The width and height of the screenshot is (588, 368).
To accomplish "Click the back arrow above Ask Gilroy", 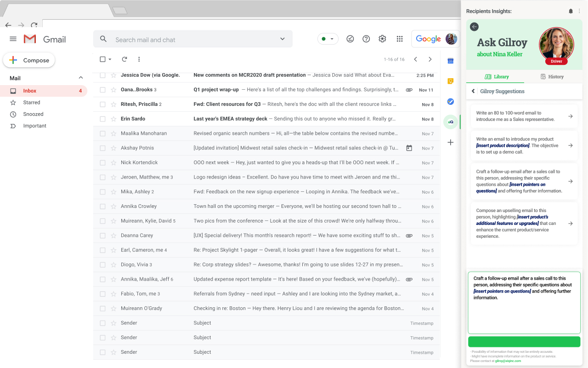I will pyautogui.click(x=475, y=27).
